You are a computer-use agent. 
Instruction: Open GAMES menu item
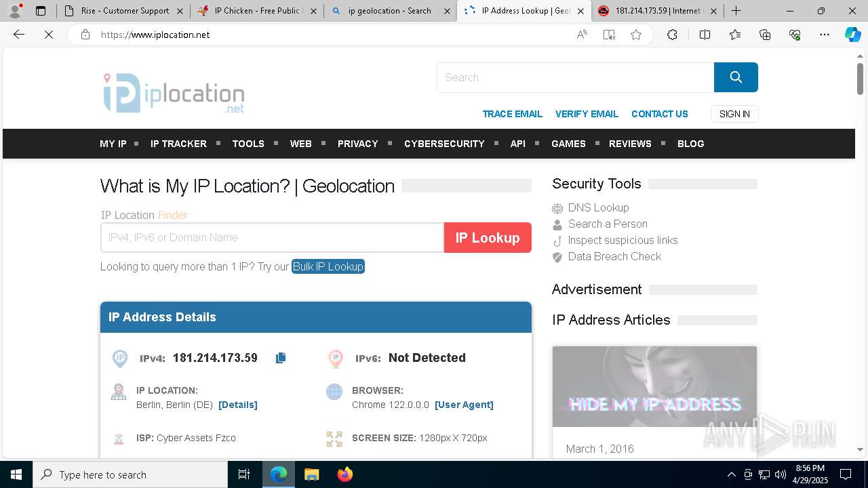[x=568, y=144]
